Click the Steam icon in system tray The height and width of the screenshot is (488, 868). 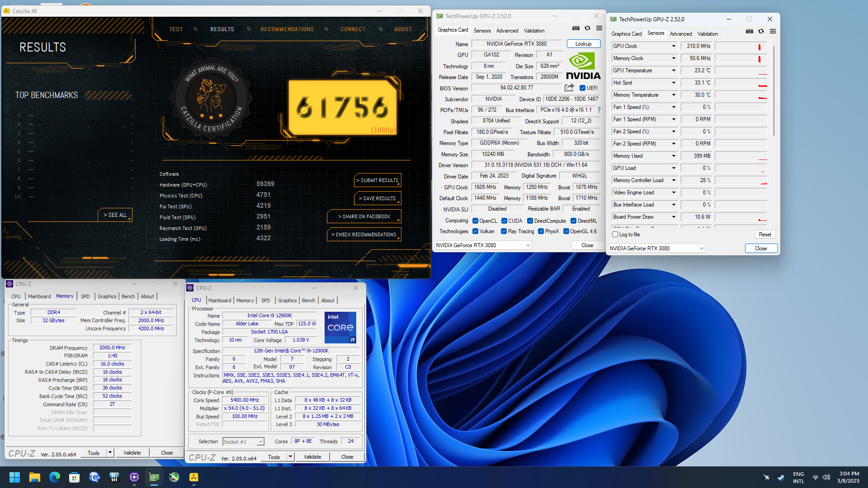(x=781, y=477)
